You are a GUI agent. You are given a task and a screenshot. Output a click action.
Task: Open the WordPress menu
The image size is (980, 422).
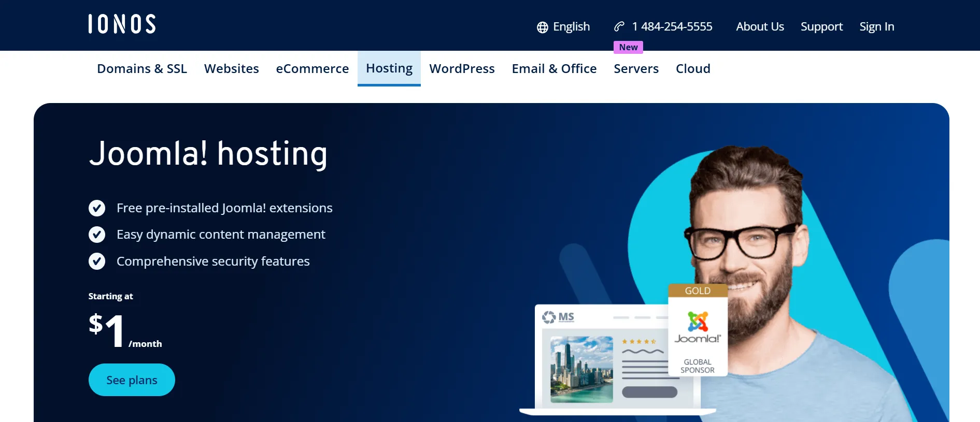(x=462, y=69)
